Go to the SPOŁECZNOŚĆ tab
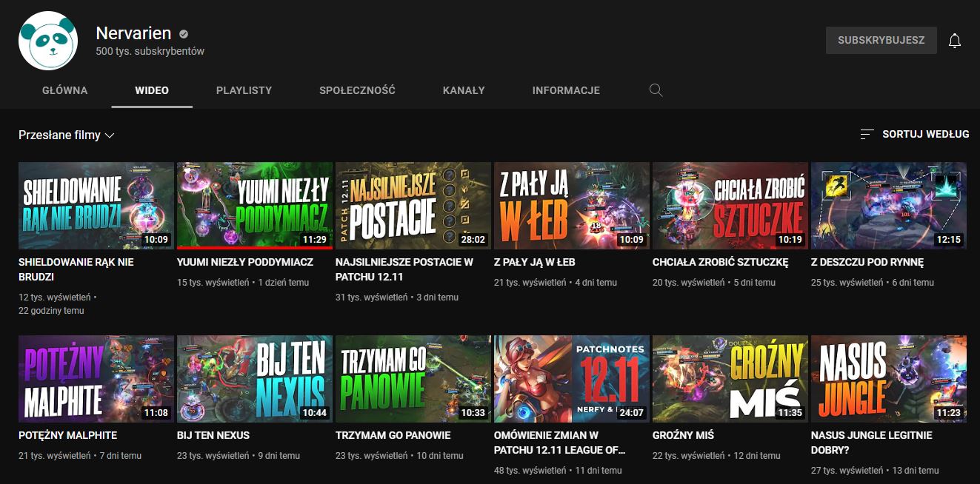Image resolution: width=980 pixels, height=484 pixels. [358, 90]
